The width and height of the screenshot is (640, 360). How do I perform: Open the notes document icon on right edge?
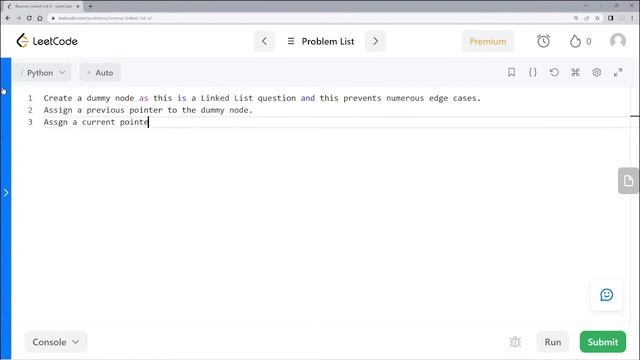(x=628, y=180)
